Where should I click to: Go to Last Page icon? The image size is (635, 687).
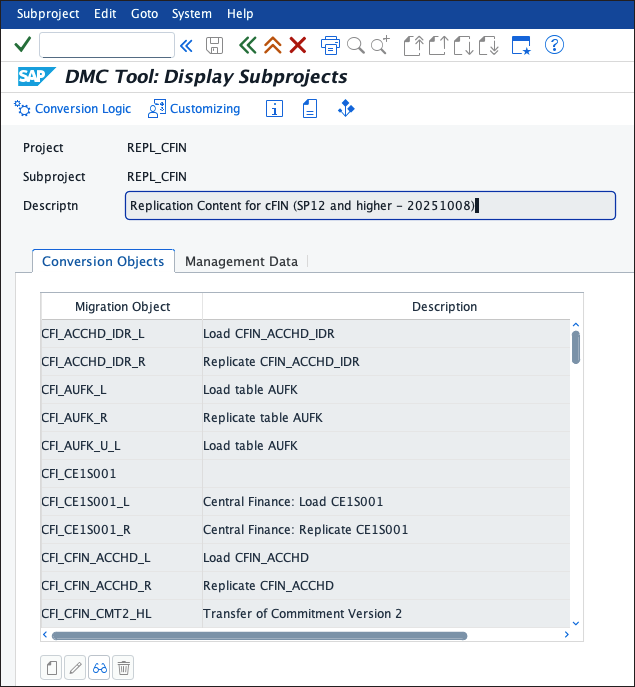pos(488,46)
